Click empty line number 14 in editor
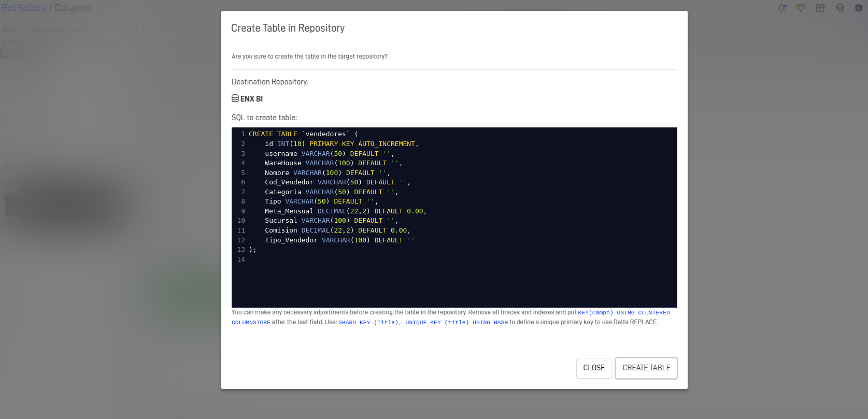 point(241,259)
